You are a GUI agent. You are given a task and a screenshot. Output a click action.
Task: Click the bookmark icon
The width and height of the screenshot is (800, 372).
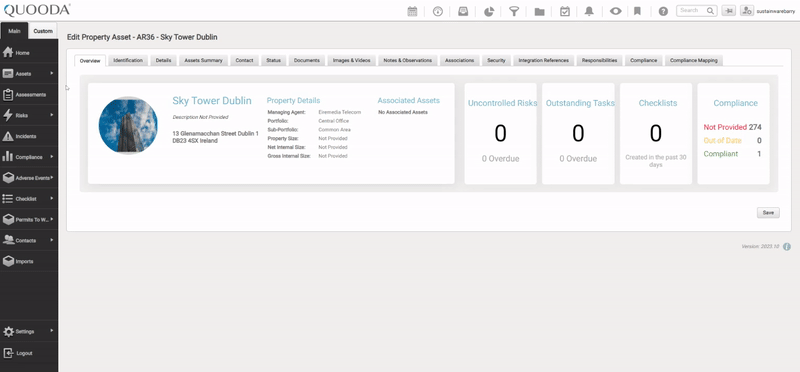(637, 11)
